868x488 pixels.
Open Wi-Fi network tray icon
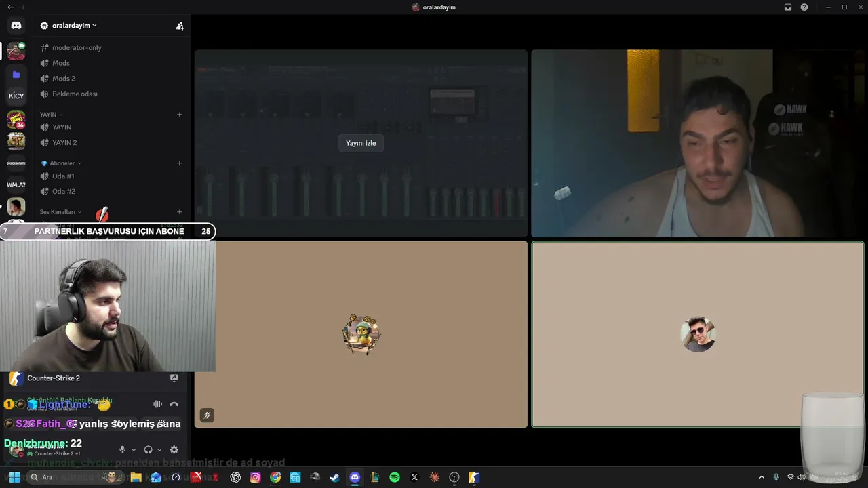pos(791,477)
